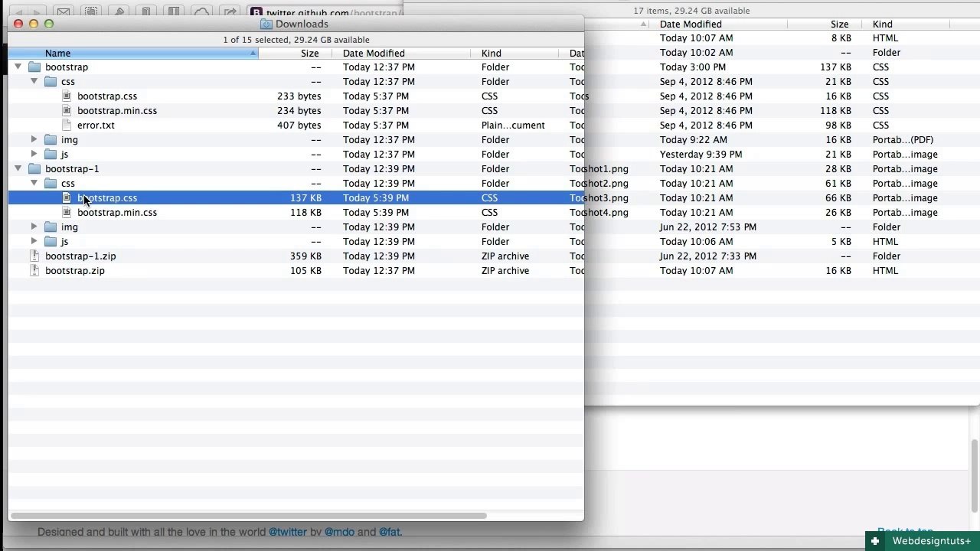Collapse the bootstrap-1 folder disclosure triangle
This screenshot has width=980, height=551.
coord(18,168)
